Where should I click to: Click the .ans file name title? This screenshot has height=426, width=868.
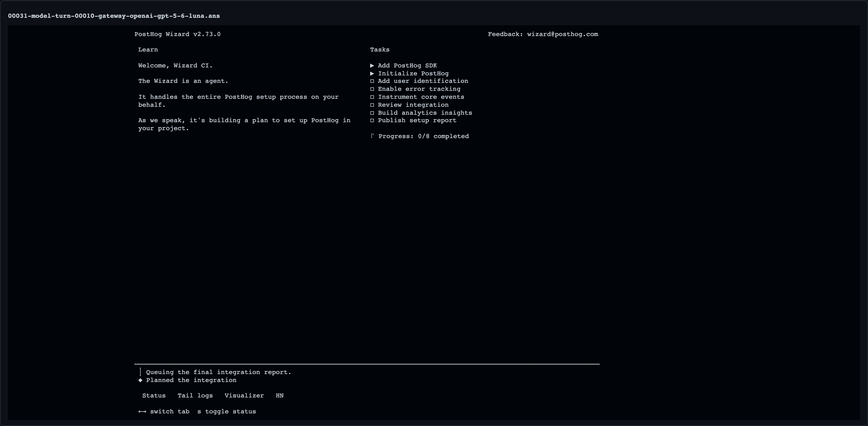pos(114,16)
